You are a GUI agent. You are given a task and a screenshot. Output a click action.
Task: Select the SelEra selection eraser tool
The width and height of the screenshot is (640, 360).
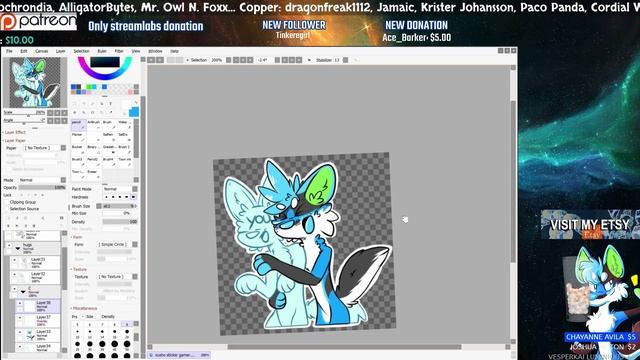(124, 137)
